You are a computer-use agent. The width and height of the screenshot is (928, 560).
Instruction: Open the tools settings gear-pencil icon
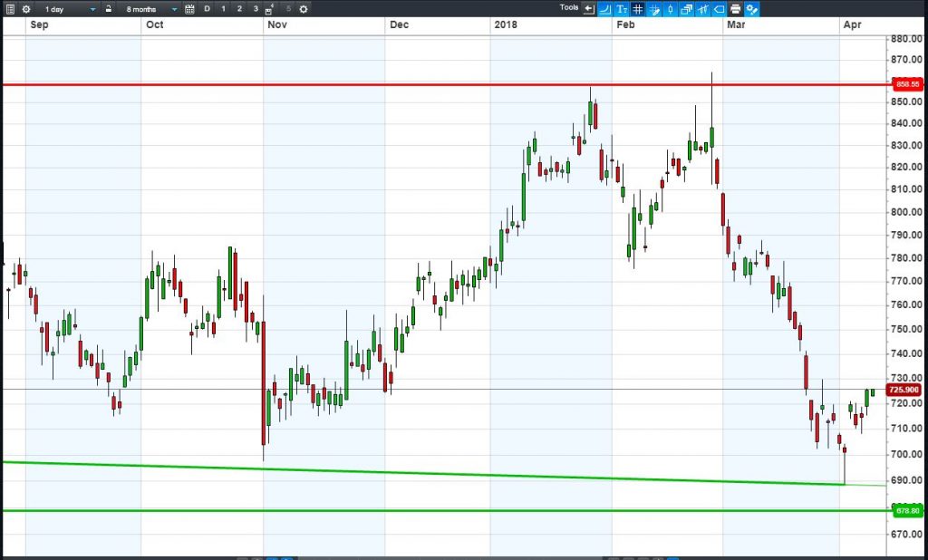[x=751, y=9]
